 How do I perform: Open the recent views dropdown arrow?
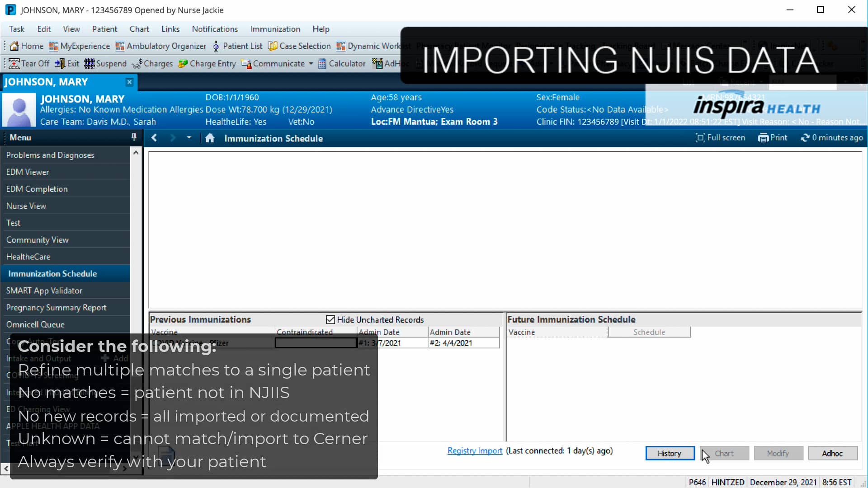189,138
